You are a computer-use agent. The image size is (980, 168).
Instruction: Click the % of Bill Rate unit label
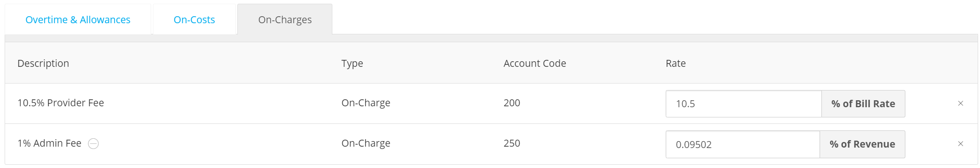[863, 103]
